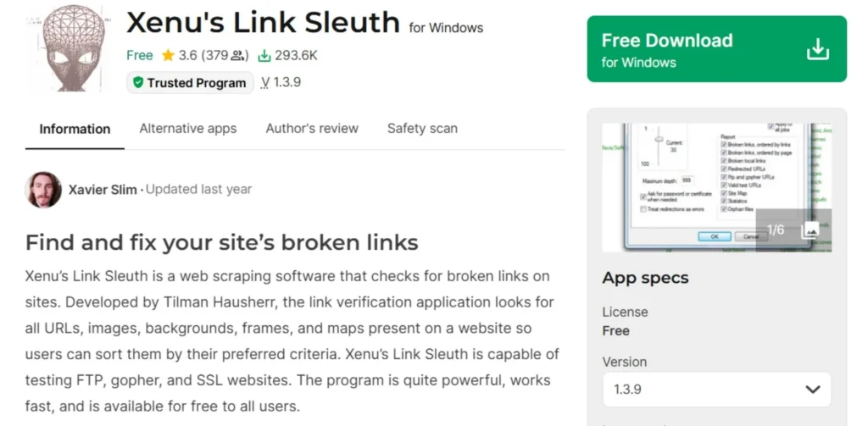Image resolution: width=868 pixels, height=426 pixels.
Task: Select the Information tab
Action: coord(75,129)
